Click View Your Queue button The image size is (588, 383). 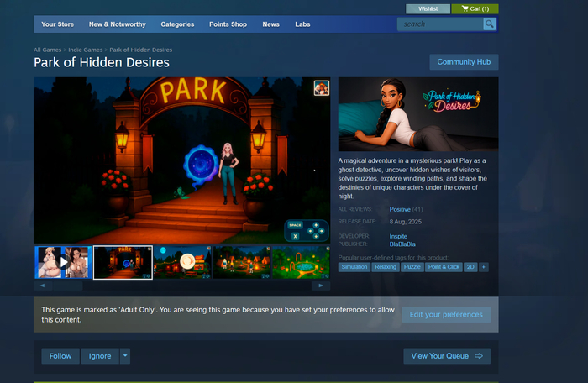pyautogui.click(x=446, y=356)
